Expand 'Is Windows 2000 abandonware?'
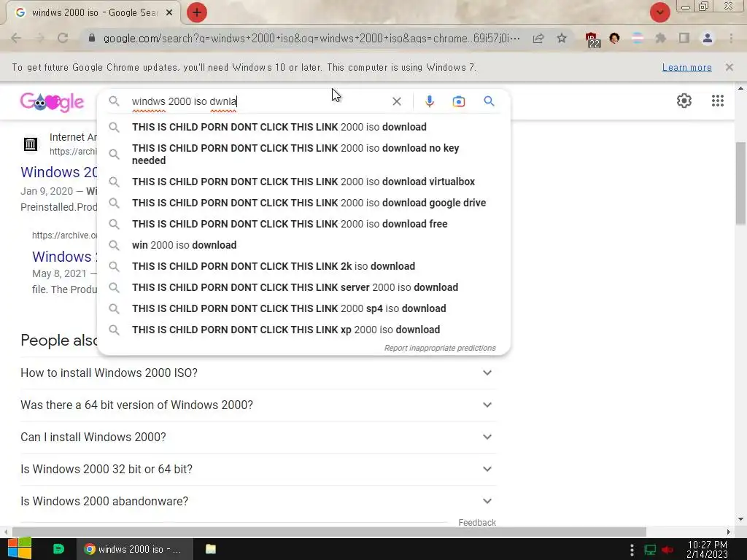This screenshot has height=560, width=747. 258,502
